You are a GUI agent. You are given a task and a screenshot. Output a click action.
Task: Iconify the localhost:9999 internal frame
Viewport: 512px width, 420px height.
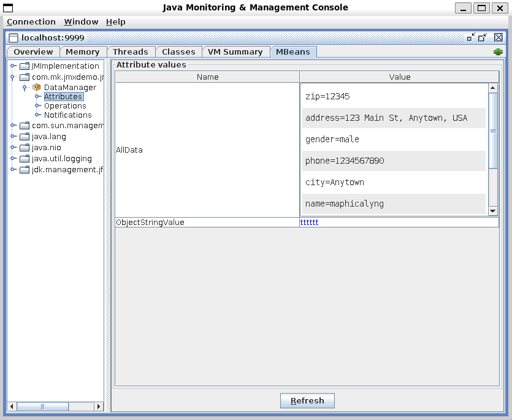tap(471, 37)
